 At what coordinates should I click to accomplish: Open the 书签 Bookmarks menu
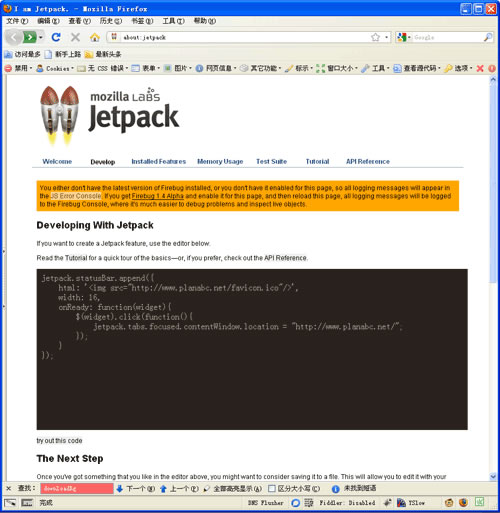(142, 21)
